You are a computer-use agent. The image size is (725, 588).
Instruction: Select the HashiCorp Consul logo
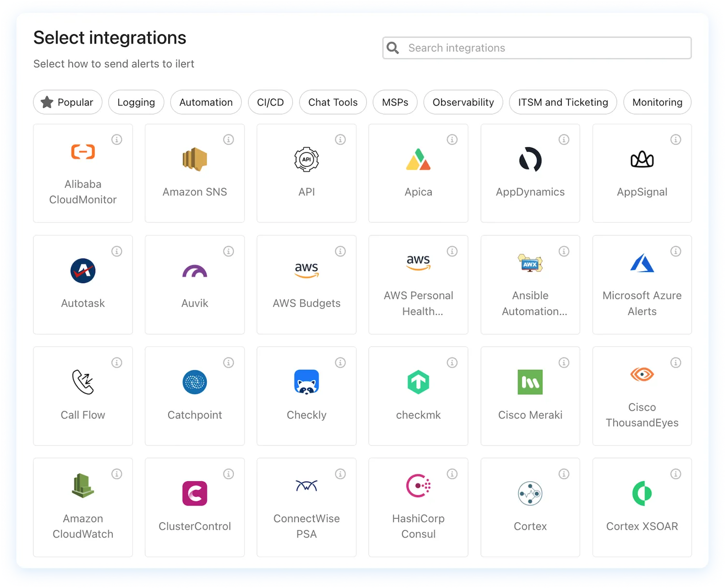point(419,486)
